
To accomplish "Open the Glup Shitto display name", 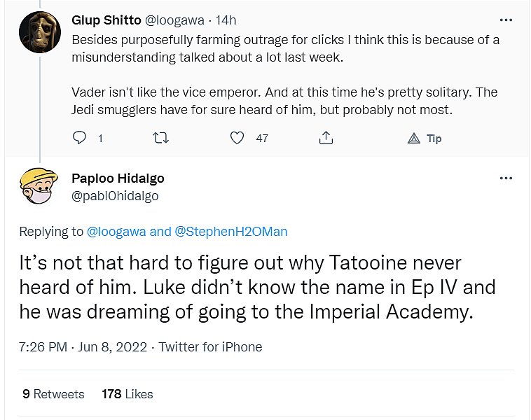I will click(x=106, y=20).
